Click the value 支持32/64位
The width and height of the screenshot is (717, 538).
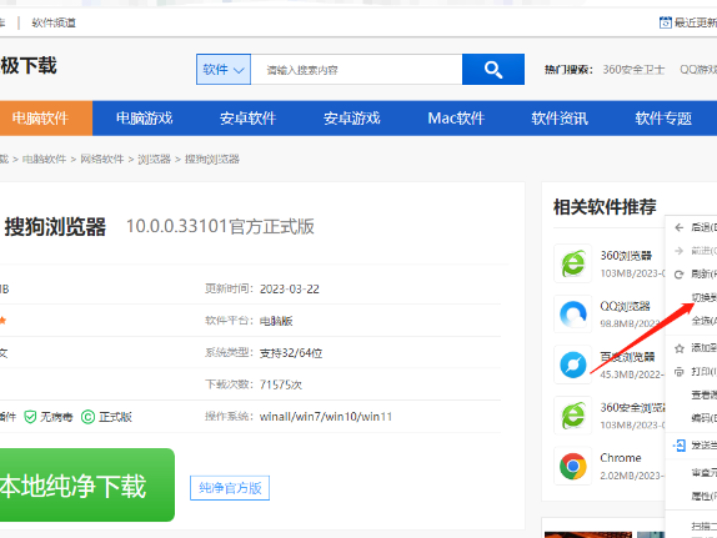[x=291, y=353]
